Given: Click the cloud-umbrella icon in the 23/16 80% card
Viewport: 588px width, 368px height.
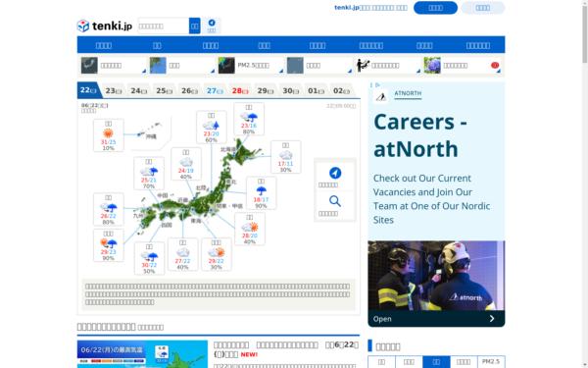Looking at the screenshot, I should coord(249,117).
